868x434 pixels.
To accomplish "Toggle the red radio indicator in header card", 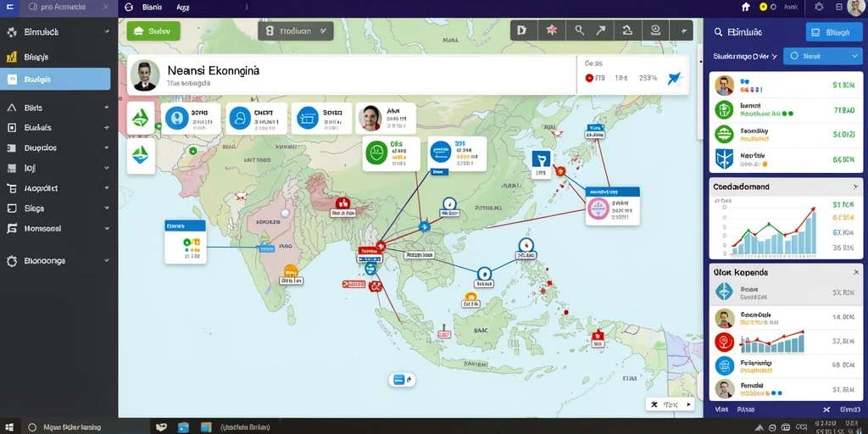I will [x=589, y=79].
